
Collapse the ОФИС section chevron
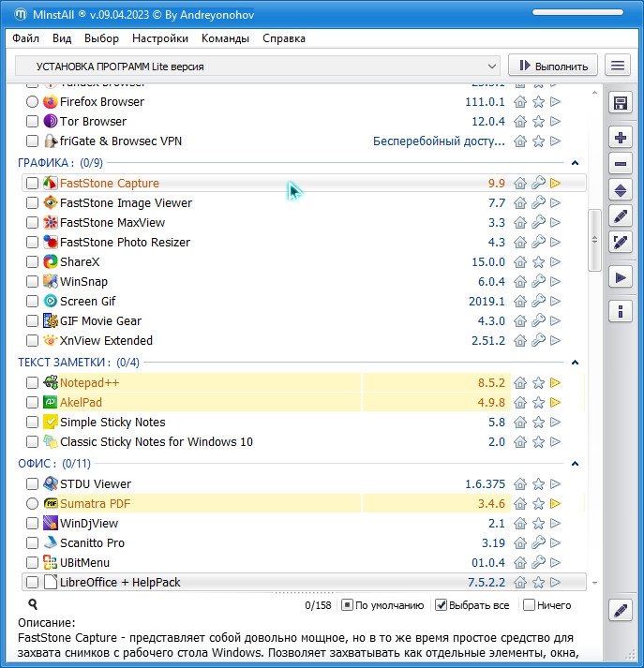pyautogui.click(x=575, y=464)
